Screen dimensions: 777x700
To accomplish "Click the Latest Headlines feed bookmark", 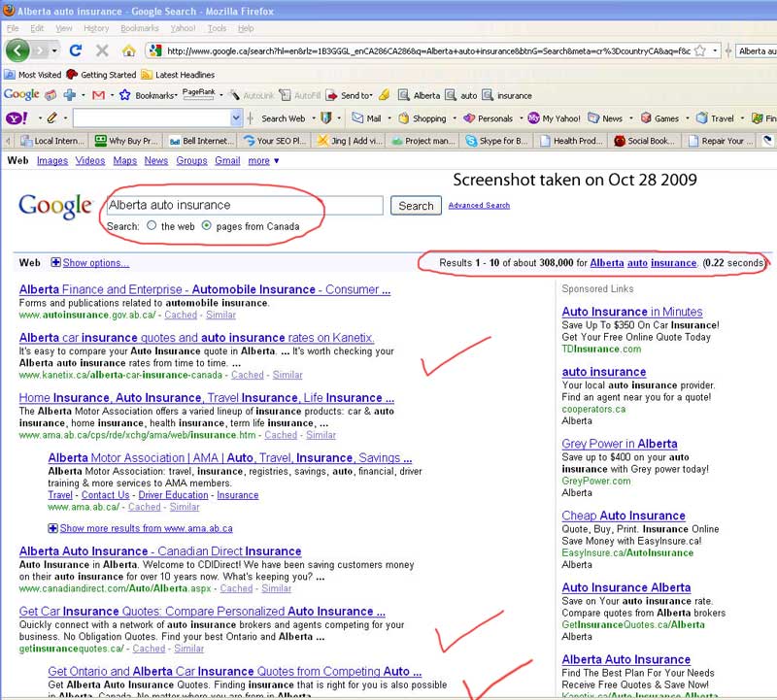I will point(178,75).
